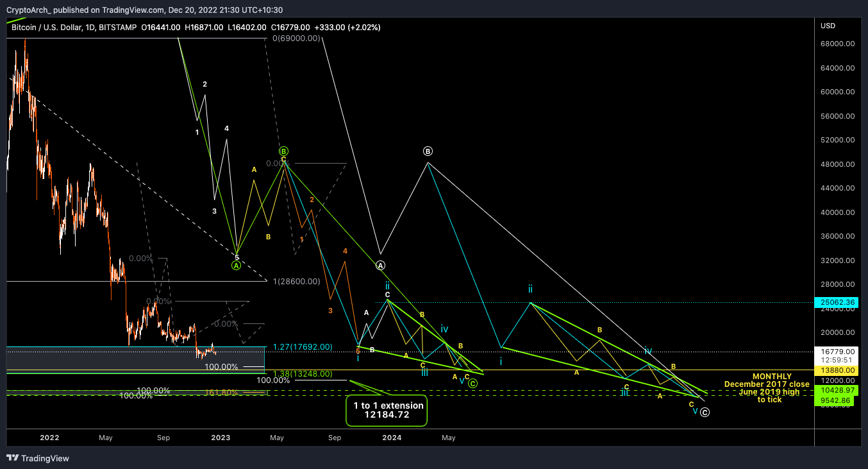This screenshot has height=469, width=868.
Task: Select the green circled A wave label
Action: pyautogui.click(x=236, y=266)
